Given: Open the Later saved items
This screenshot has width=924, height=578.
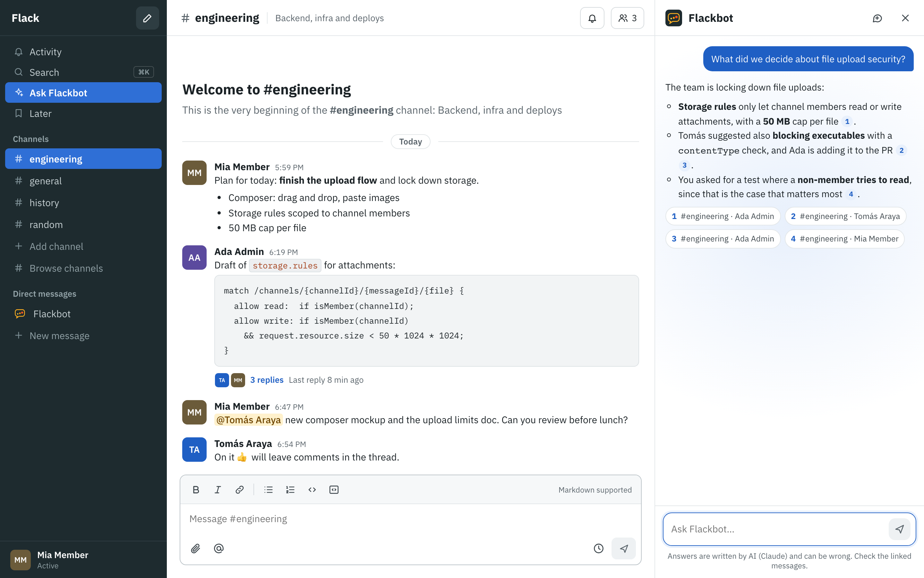Looking at the screenshot, I should pos(83,114).
